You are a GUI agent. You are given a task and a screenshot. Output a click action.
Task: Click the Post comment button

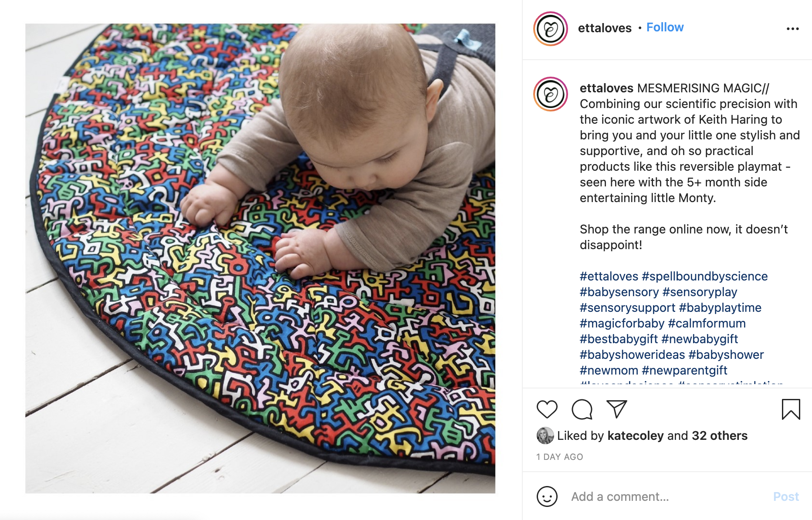[786, 496]
